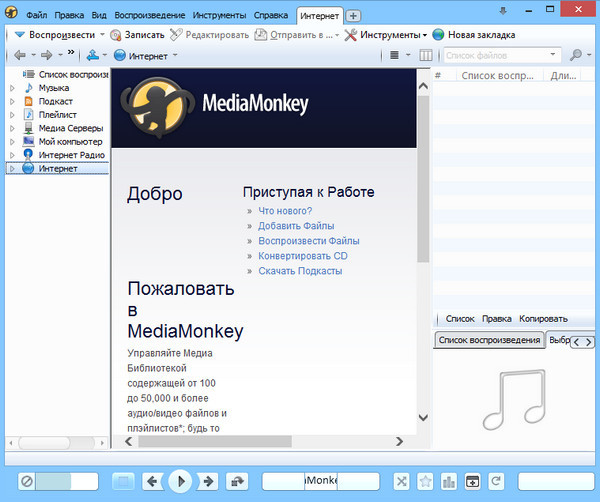Screen dimensions: 600x502
Task: Open the Конвертировать CD link
Action: (x=303, y=256)
